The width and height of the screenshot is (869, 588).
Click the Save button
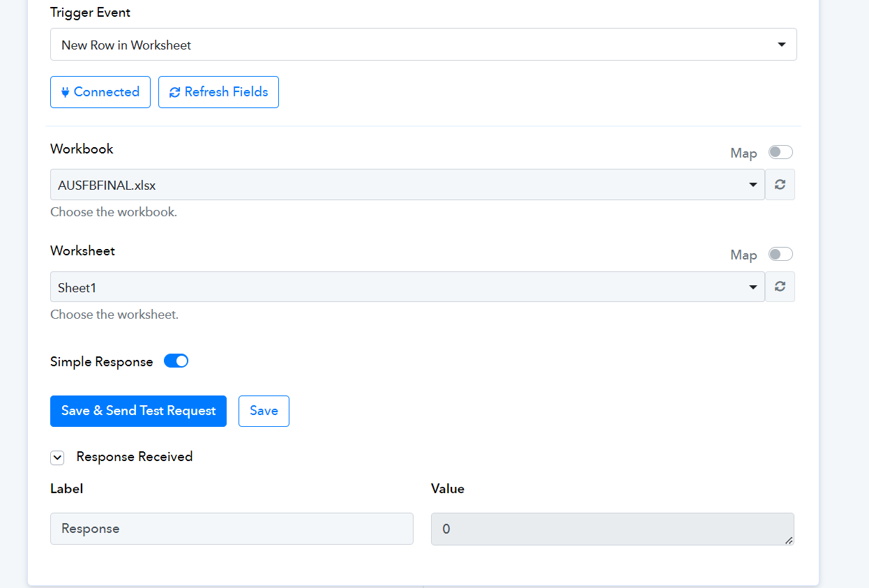264,411
